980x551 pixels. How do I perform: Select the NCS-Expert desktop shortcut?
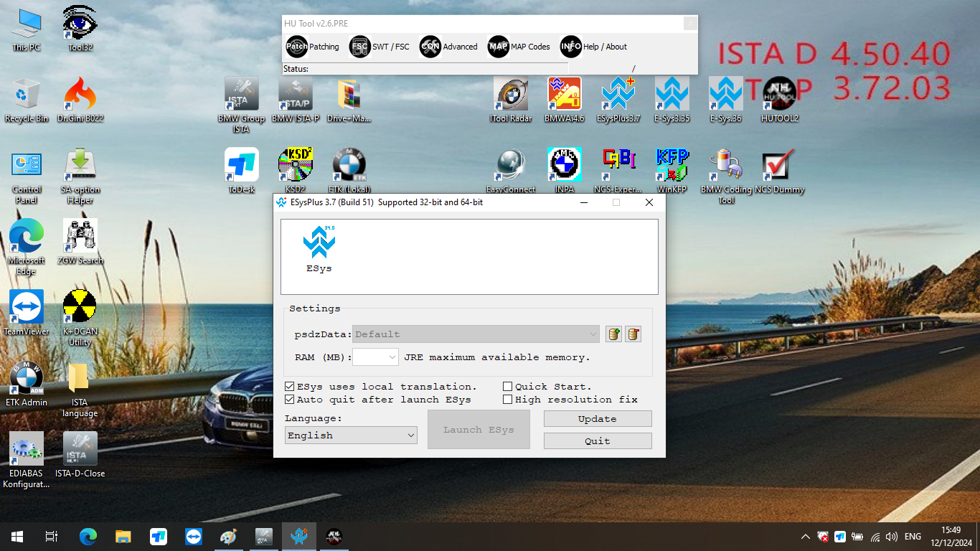618,171
